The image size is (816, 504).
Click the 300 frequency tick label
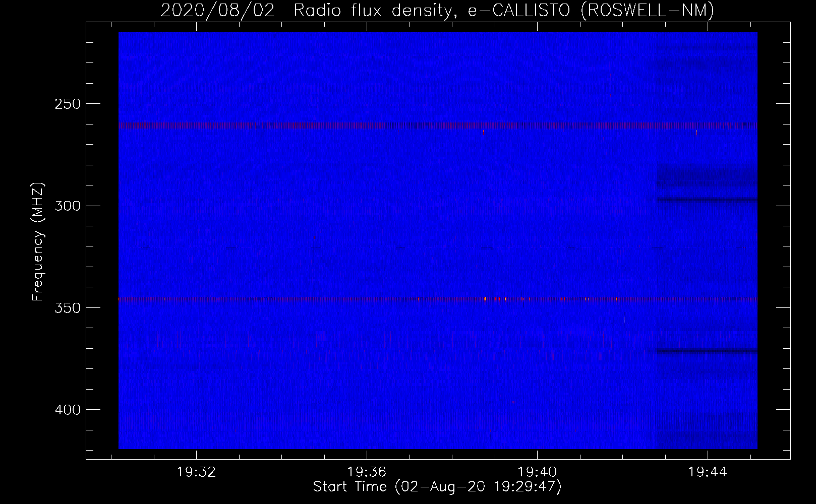68,206
